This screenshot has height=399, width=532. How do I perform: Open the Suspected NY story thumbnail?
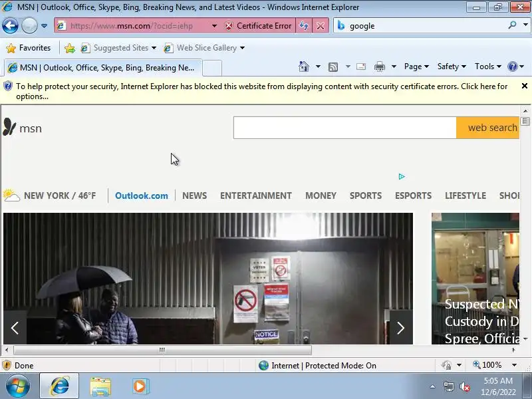point(475,278)
